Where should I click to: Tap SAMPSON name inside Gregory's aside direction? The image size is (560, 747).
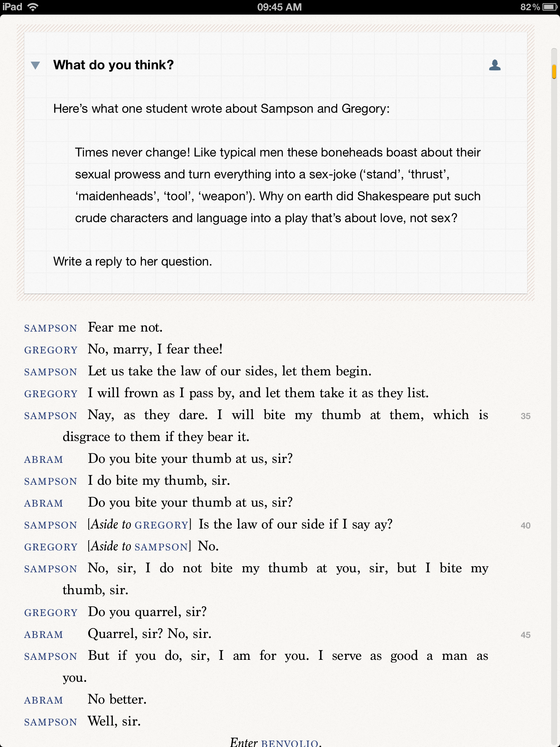coord(161,547)
